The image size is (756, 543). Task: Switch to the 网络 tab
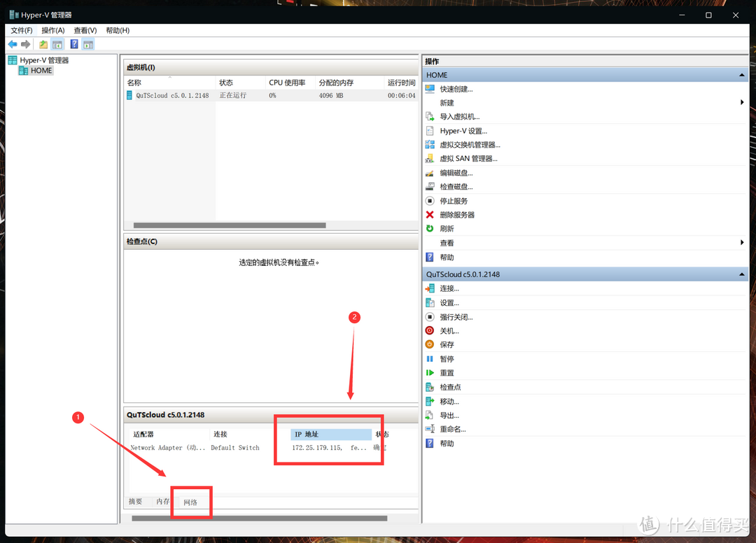tap(190, 502)
